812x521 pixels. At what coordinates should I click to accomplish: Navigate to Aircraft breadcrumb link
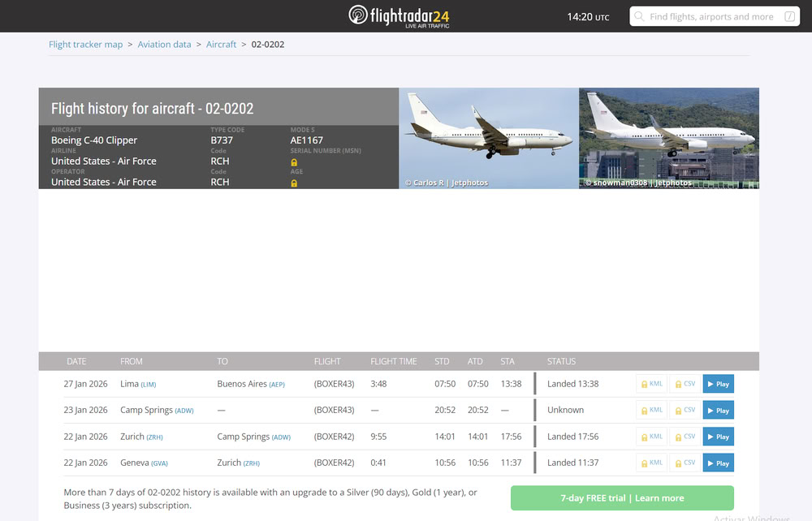point(221,45)
